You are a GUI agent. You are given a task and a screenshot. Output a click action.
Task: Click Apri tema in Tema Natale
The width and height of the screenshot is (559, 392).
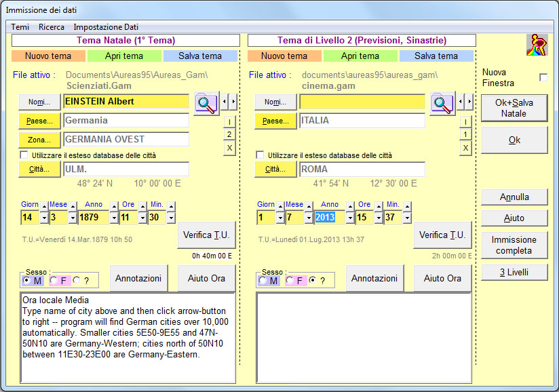pyautogui.click(x=124, y=56)
